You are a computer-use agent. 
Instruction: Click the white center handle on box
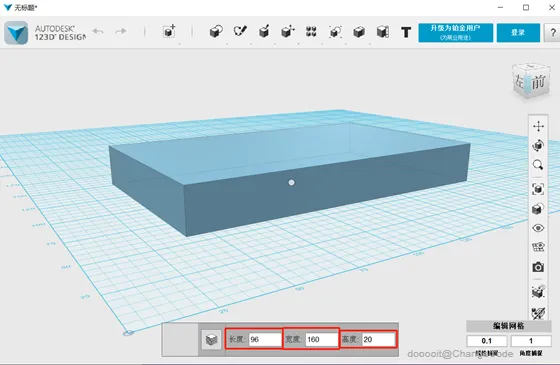[x=291, y=182]
